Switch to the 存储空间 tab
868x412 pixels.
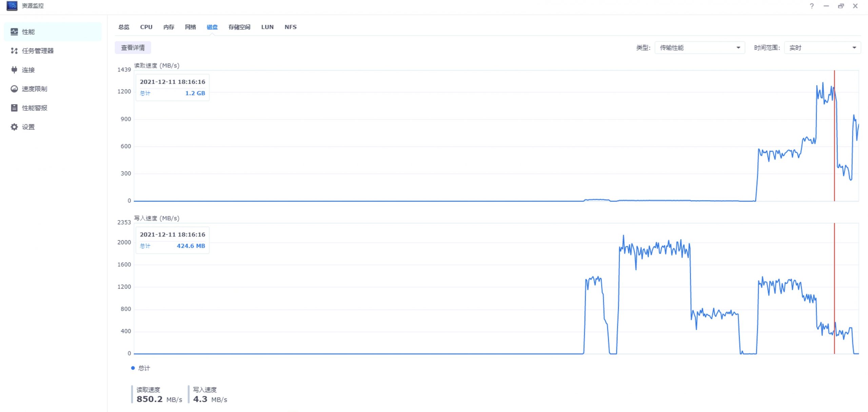239,27
